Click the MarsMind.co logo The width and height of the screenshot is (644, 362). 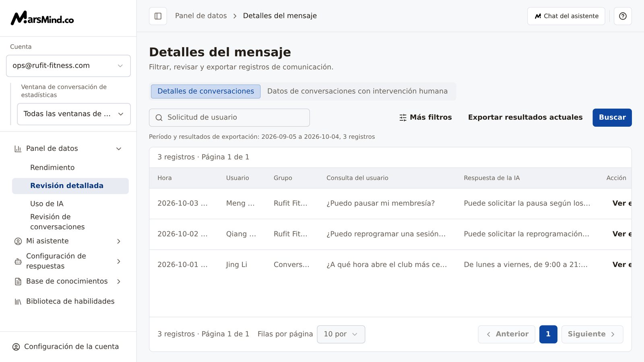pyautogui.click(x=42, y=18)
